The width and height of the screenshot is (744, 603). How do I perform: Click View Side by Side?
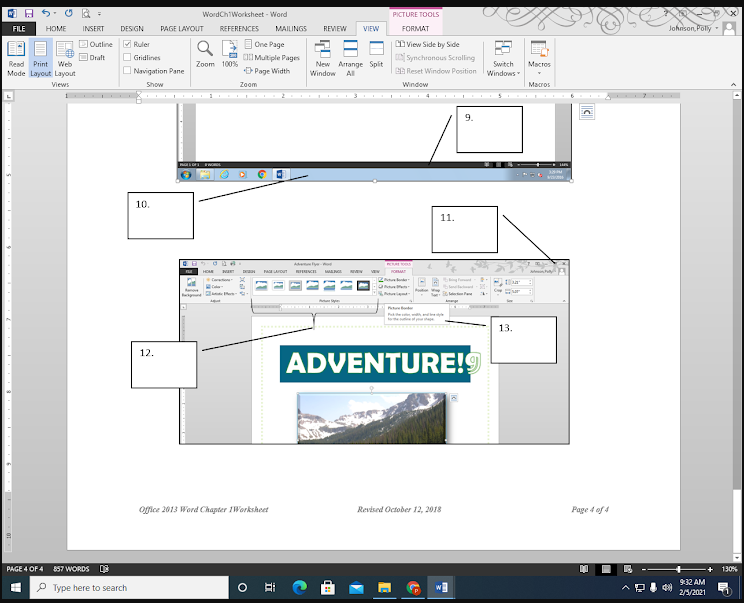[x=428, y=44]
